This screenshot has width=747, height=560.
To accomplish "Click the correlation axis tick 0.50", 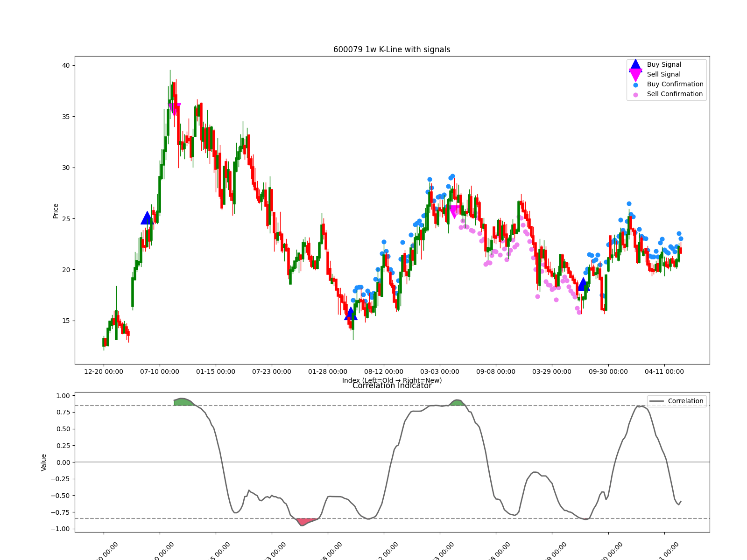I will [x=63, y=429].
